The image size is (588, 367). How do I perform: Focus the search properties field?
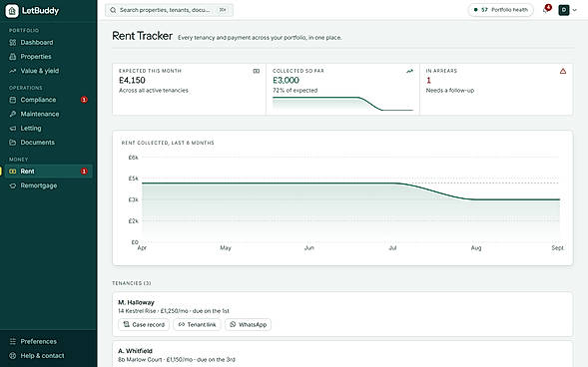coord(169,10)
